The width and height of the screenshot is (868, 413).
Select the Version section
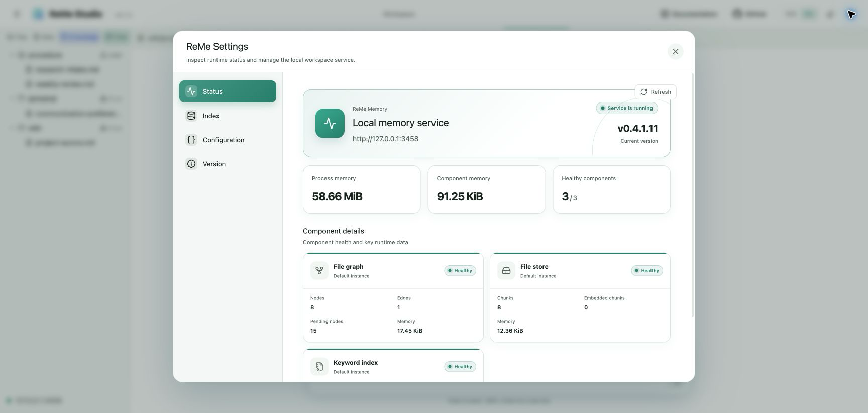(x=228, y=164)
